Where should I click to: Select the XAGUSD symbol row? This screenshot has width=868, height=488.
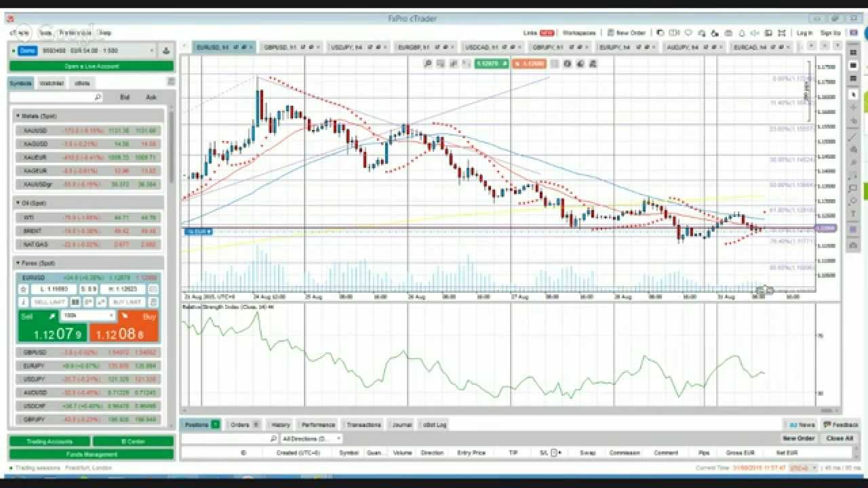tap(87, 144)
